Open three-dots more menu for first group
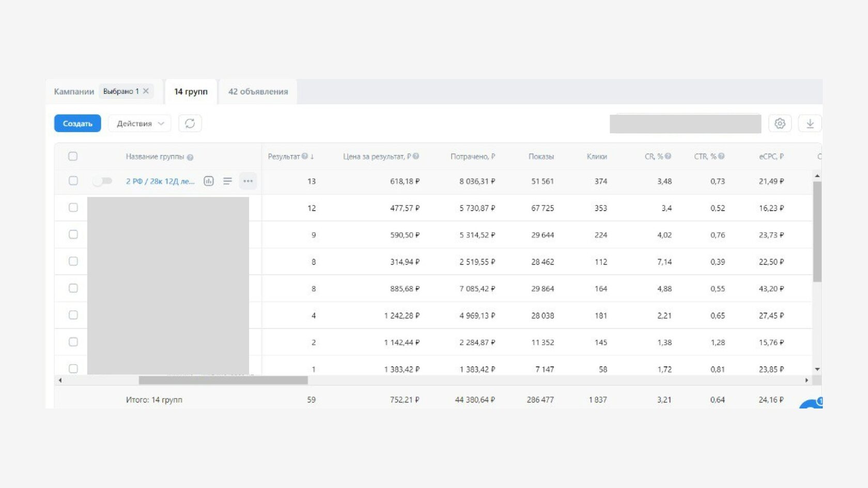This screenshot has width=868, height=488. click(x=248, y=181)
